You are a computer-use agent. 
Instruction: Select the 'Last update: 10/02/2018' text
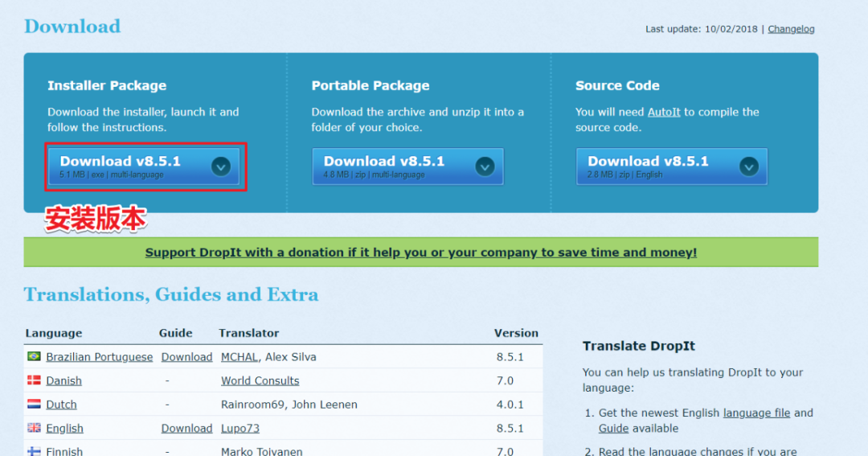point(701,30)
